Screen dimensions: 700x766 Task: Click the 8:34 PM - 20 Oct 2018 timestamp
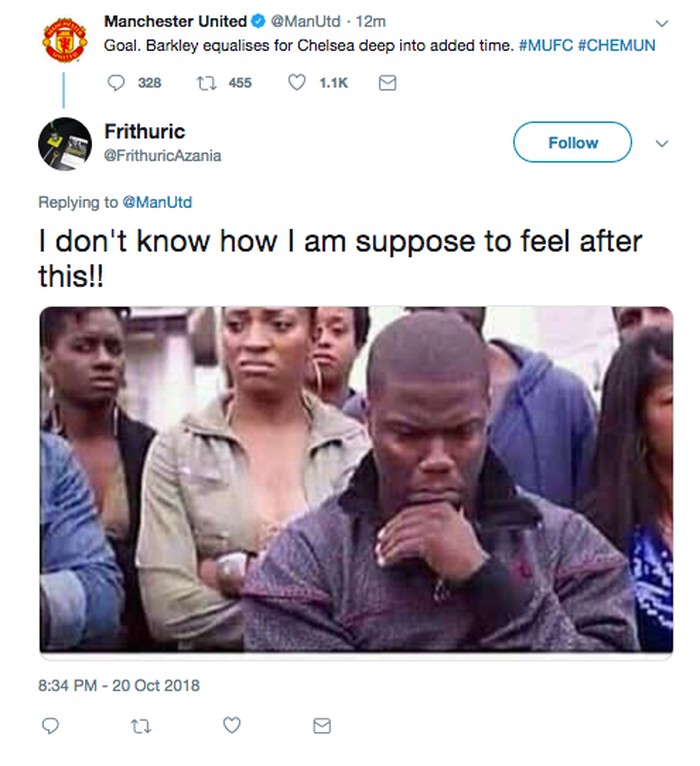click(x=119, y=686)
